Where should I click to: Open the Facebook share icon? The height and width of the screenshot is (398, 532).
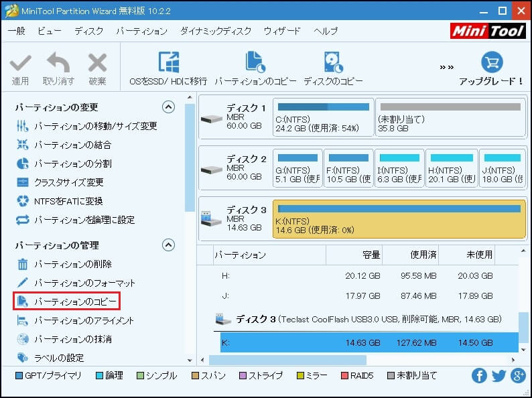point(479,376)
